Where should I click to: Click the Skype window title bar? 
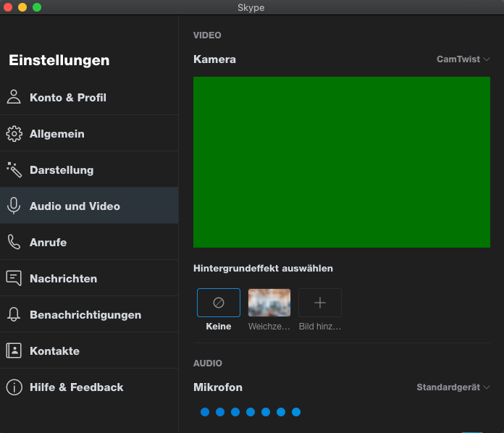(x=251, y=7)
